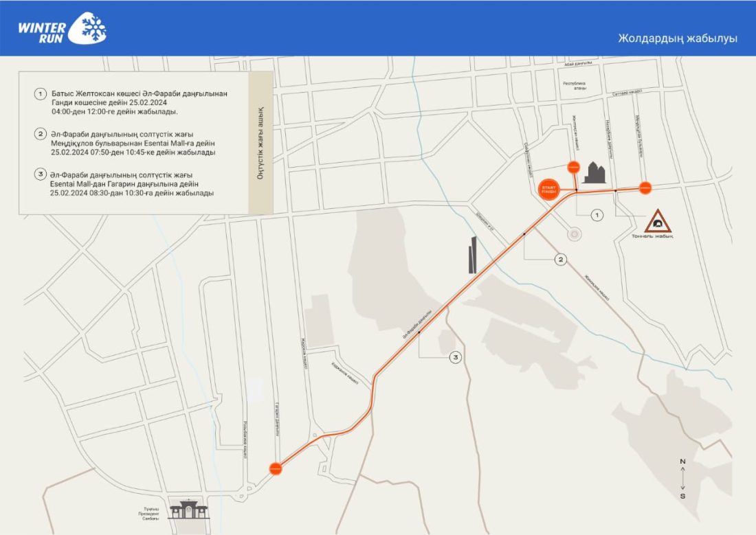This screenshot has height=535, width=756.
Task: Click the roundabout circle below the start
Action: point(573,235)
